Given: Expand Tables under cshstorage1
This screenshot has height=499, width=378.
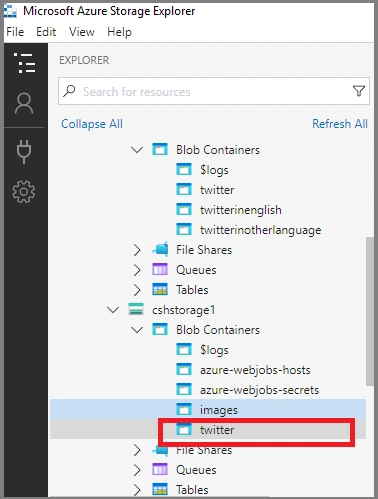Looking at the screenshot, I should [x=137, y=490].
